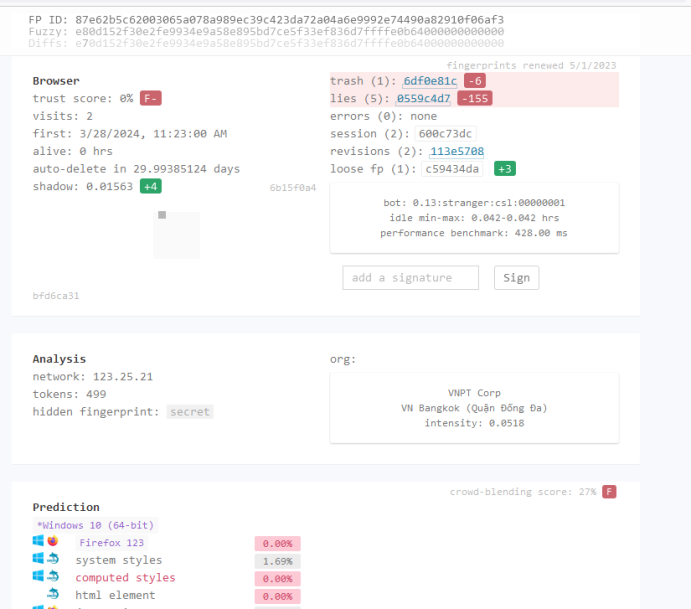Image resolution: width=691 pixels, height=609 pixels.
Task: Click the first: 3/28/2024, 11:23:00 AM text
Action: [x=130, y=134]
